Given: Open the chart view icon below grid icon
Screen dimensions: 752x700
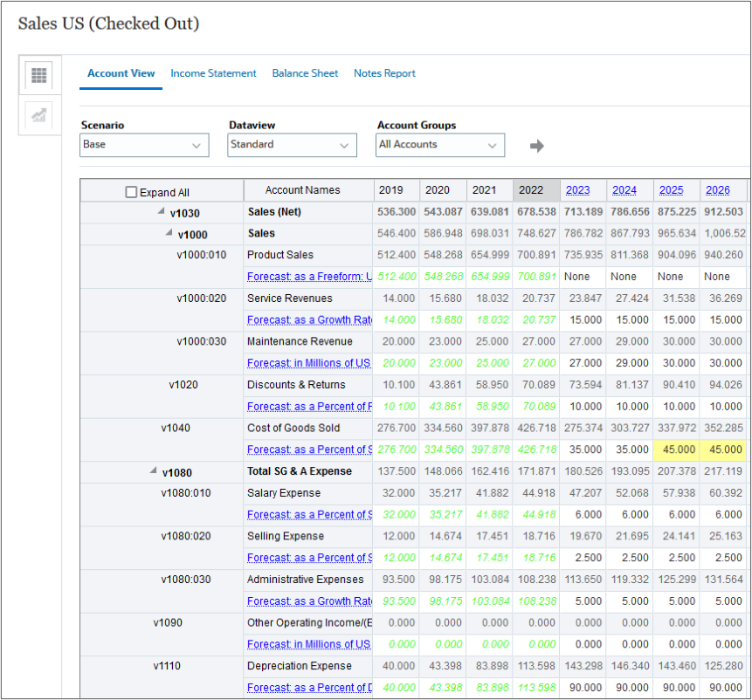Looking at the screenshot, I should click(40, 116).
